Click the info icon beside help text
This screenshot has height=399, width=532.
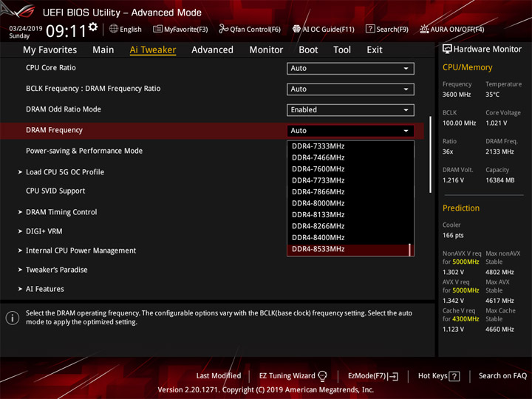(x=13, y=318)
